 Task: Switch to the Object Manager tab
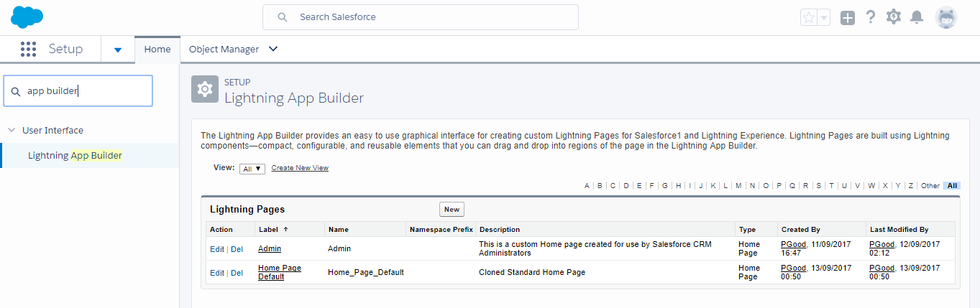tap(224, 49)
